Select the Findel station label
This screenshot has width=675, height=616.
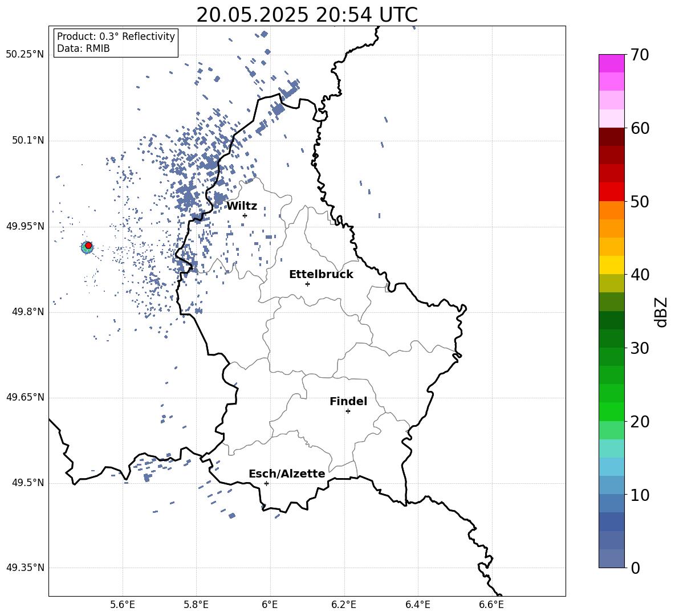coord(348,401)
